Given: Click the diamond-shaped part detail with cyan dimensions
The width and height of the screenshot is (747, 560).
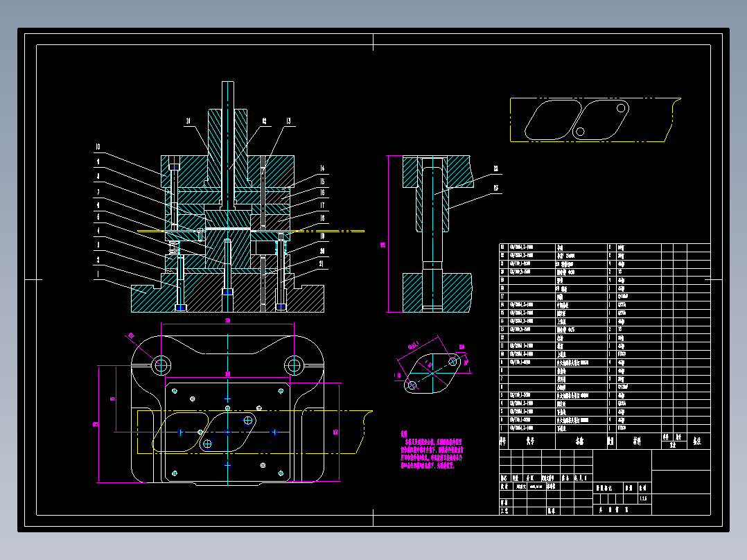Looking at the screenshot, I should [432, 373].
